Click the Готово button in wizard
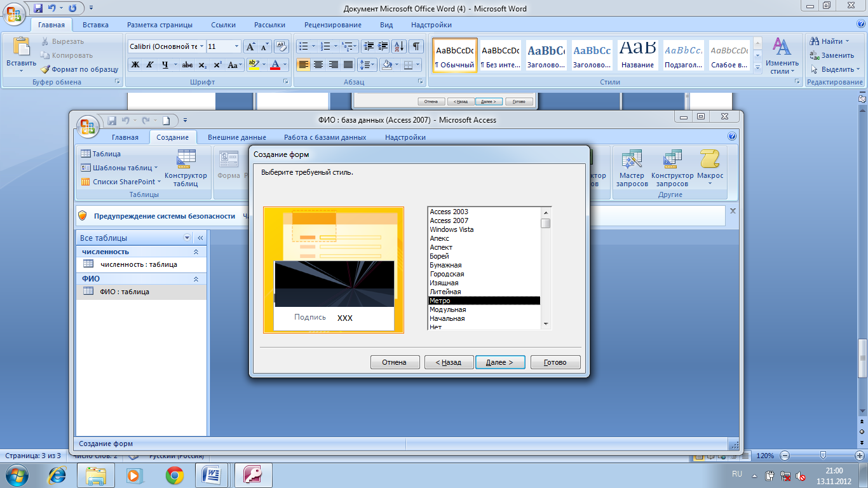Screen dimensions: 868x488 (x=555, y=362)
